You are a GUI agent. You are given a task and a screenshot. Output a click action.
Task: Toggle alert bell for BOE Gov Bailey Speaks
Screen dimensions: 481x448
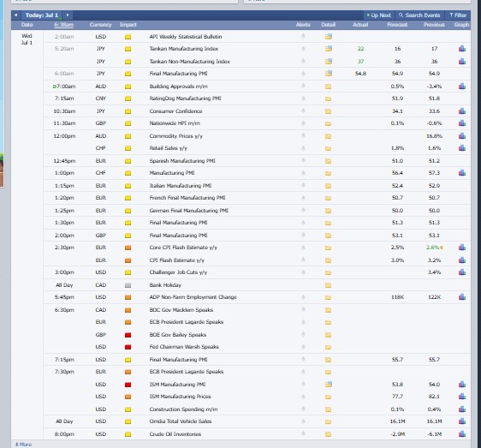point(303,334)
